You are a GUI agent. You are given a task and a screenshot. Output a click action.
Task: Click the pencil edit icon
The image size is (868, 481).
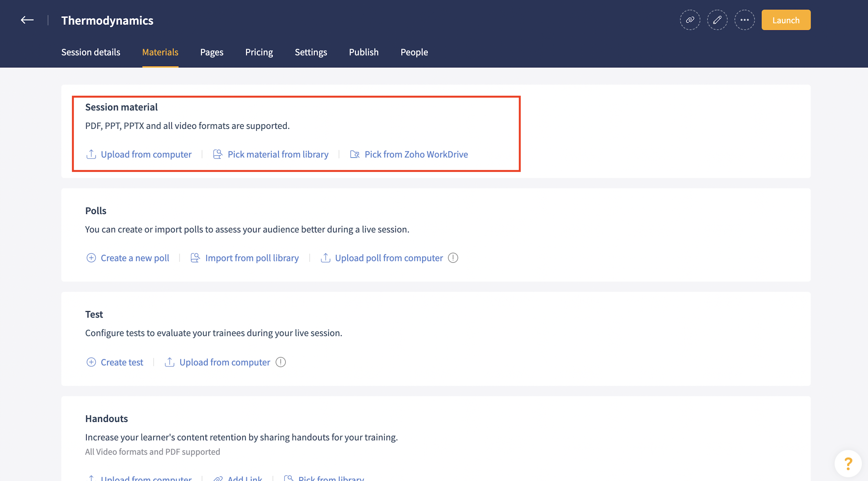(x=717, y=20)
